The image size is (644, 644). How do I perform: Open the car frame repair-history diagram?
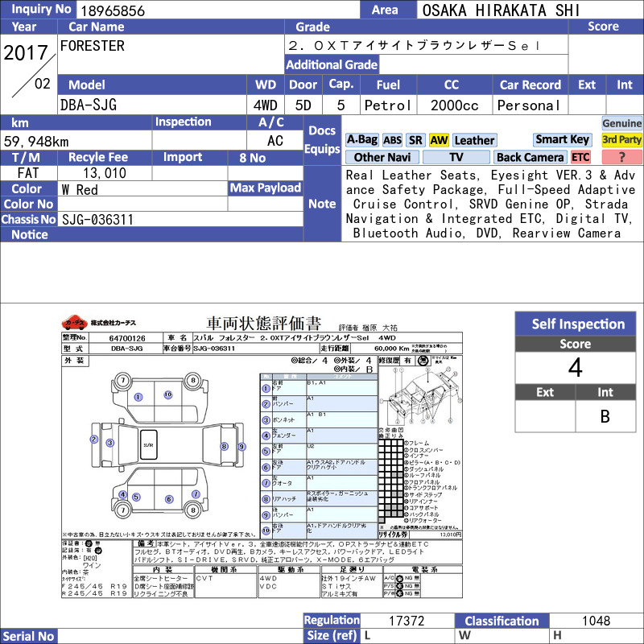point(420,396)
